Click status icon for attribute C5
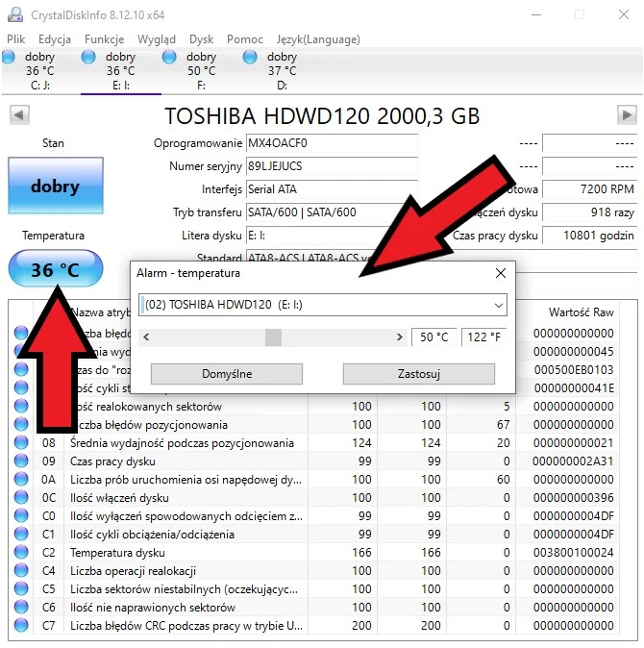Viewport: 644px width, 648px height. pos(21,589)
